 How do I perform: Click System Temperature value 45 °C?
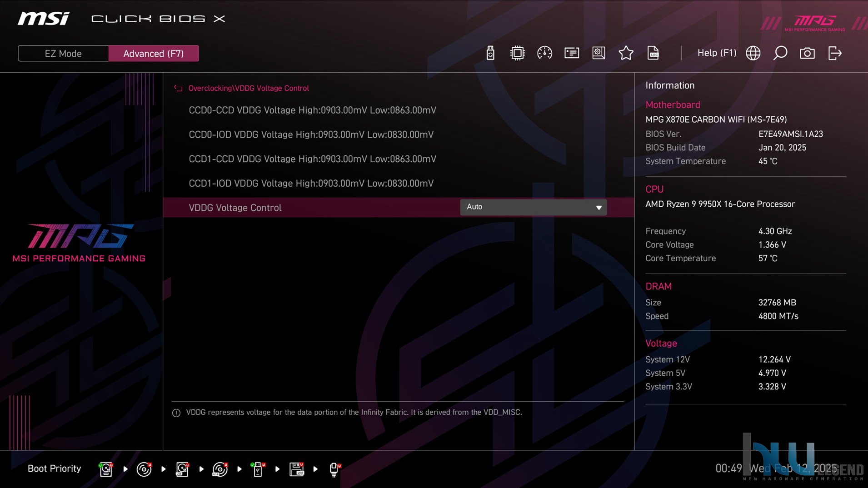point(768,161)
